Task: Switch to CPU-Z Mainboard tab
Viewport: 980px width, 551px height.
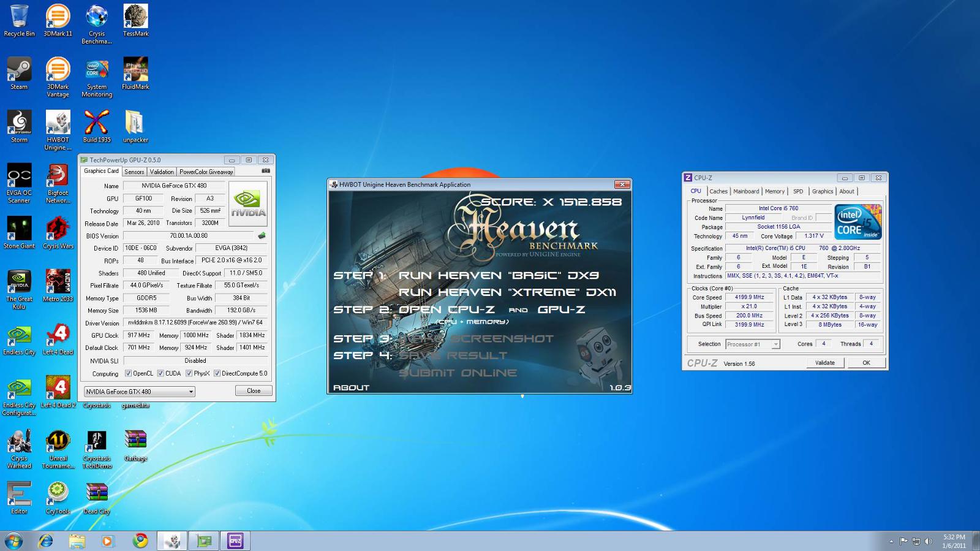Action: (x=746, y=191)
